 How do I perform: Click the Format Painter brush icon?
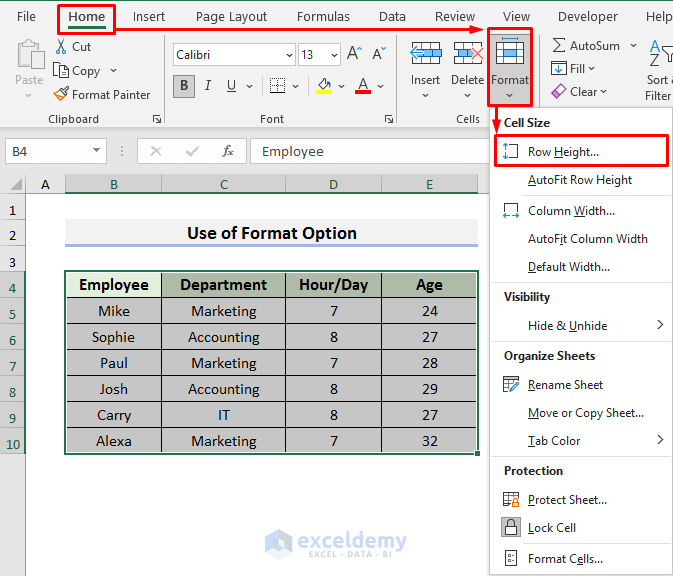pyautogui.click(x=61, y=94)
